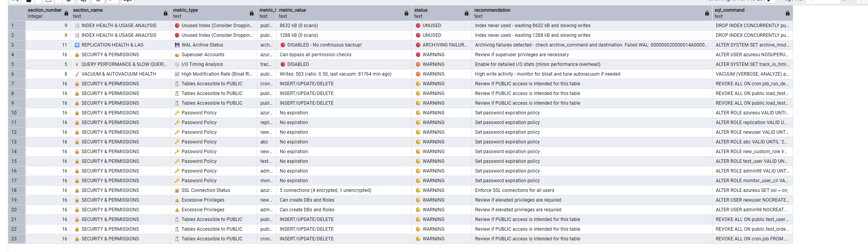Click 'VACUUM & AUTOVACUUM HEALTH' cell

click(121, 74)
